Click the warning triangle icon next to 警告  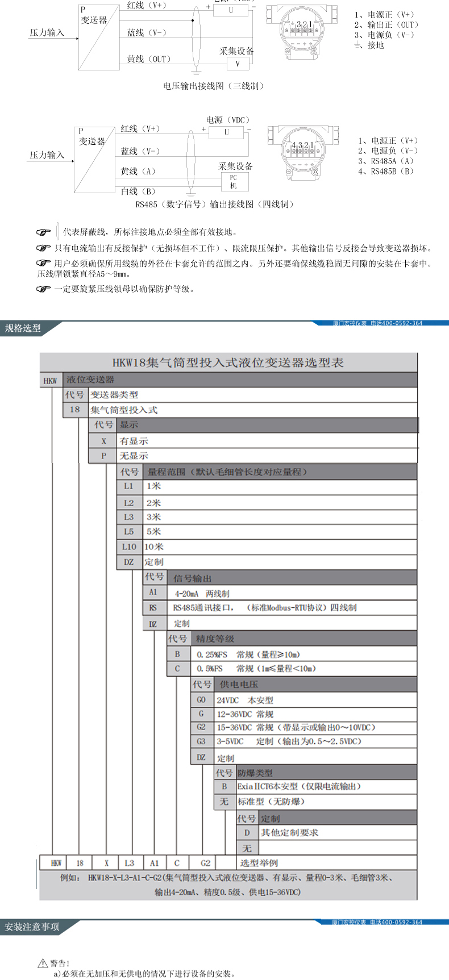(x=43, y=964)
